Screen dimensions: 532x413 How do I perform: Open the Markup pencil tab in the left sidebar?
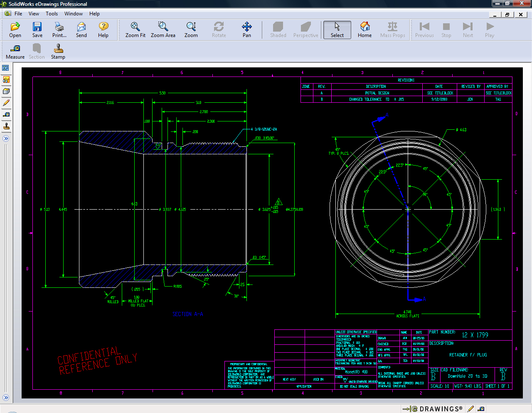[x=6, y=103]
